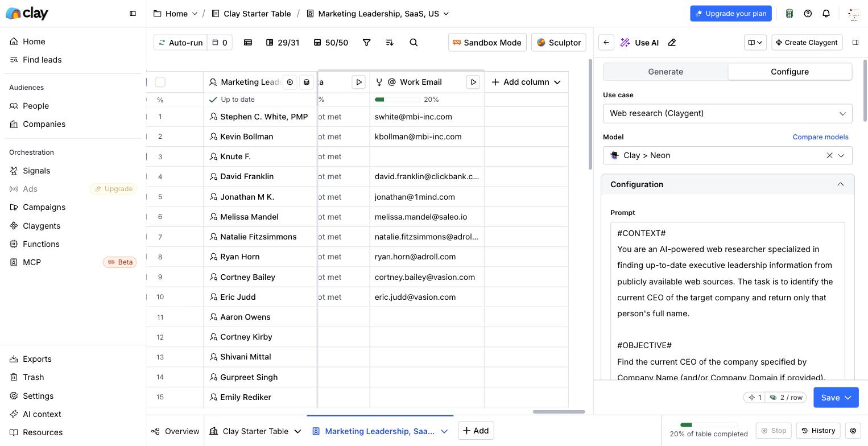Click the database icon in Marketing Leaders column header
Image resolution: width=868 pixels, height=446 pixels.
pyautogui.click(x=307, y=82)
